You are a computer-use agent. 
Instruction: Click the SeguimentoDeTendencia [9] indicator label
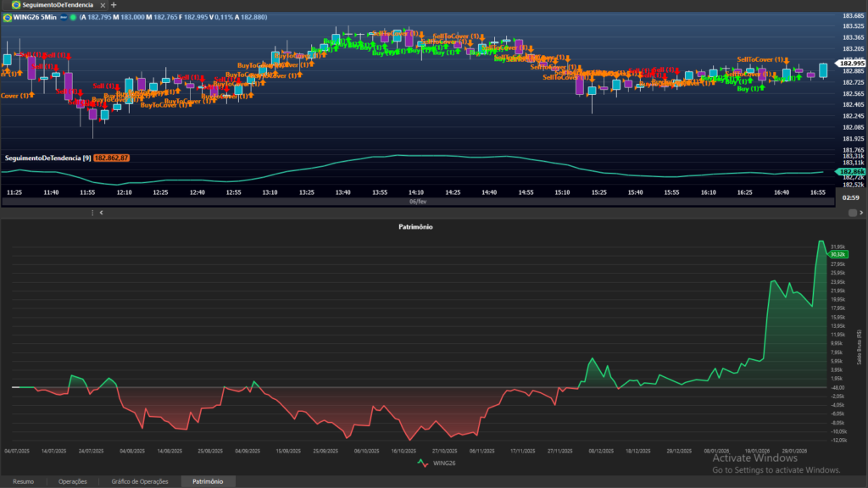pos(47,158)
